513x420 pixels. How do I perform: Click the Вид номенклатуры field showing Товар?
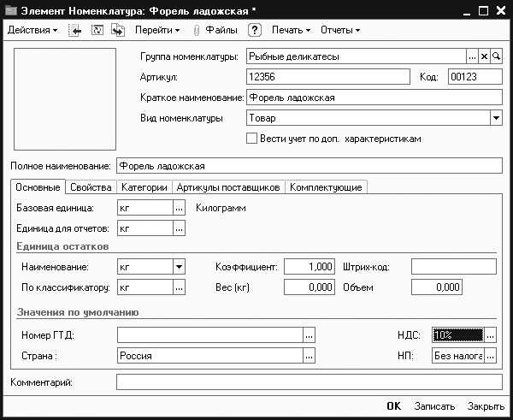[368, 118]
